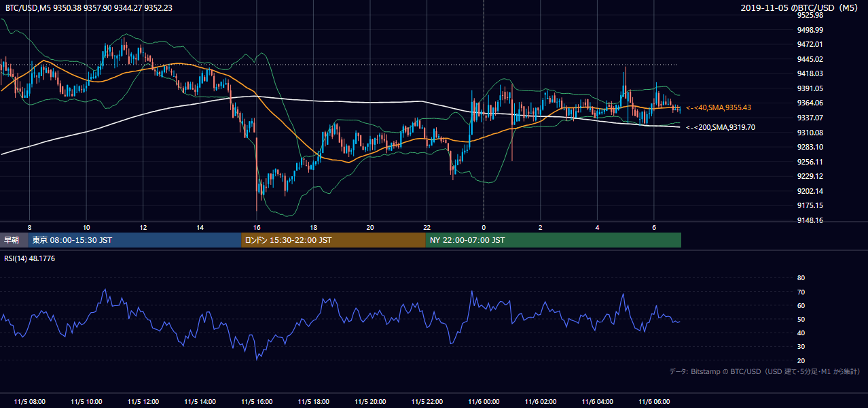
Task: Click the 11/5 14:00 time label
Action: (x=200, y=402)
